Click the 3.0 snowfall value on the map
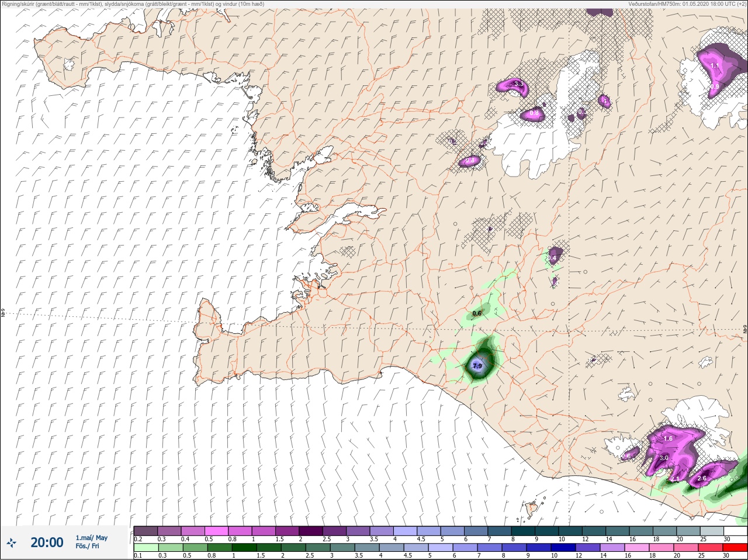The height and width of the screenshot is (560, 748). pyautogui.click(x=663, y=458)
